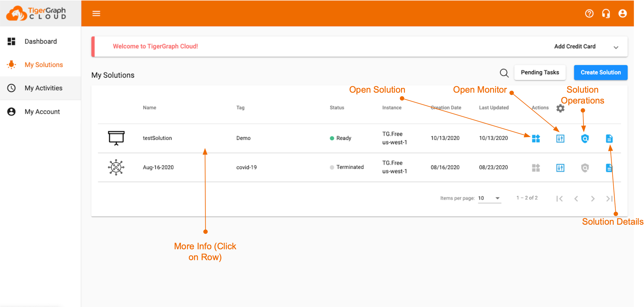Open testSolution with the Open Solution icon
Viewport: 644px width, 307px height.
(536, 138)
